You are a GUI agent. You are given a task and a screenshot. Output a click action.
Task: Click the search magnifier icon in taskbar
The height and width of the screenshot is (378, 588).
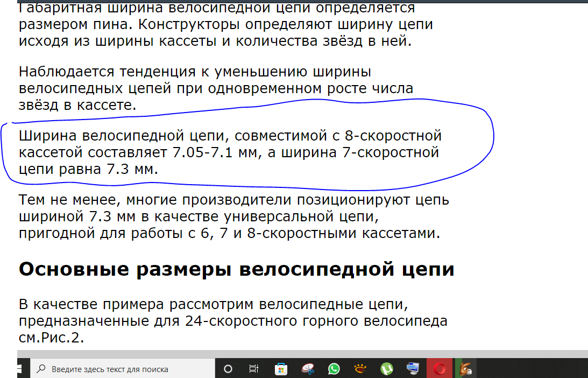click(x=41, y=369)
